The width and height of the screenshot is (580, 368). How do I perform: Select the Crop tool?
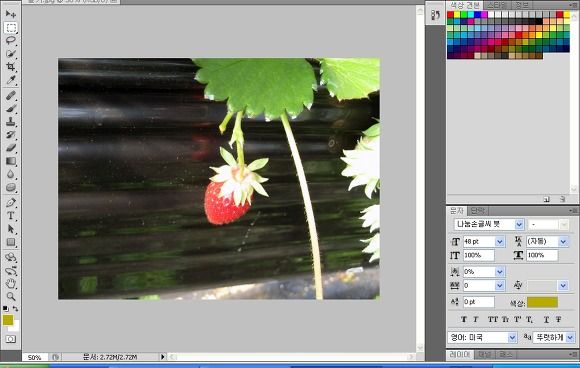[x=11, y=67]
